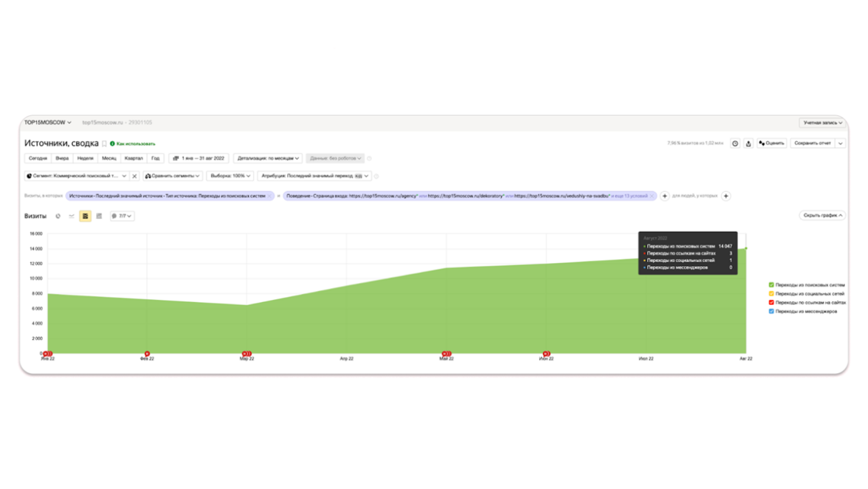The width and height of the screenshot is (868, 489).
Task: Select the stacked area chart type icon
Action: click(x=85, y=216)
